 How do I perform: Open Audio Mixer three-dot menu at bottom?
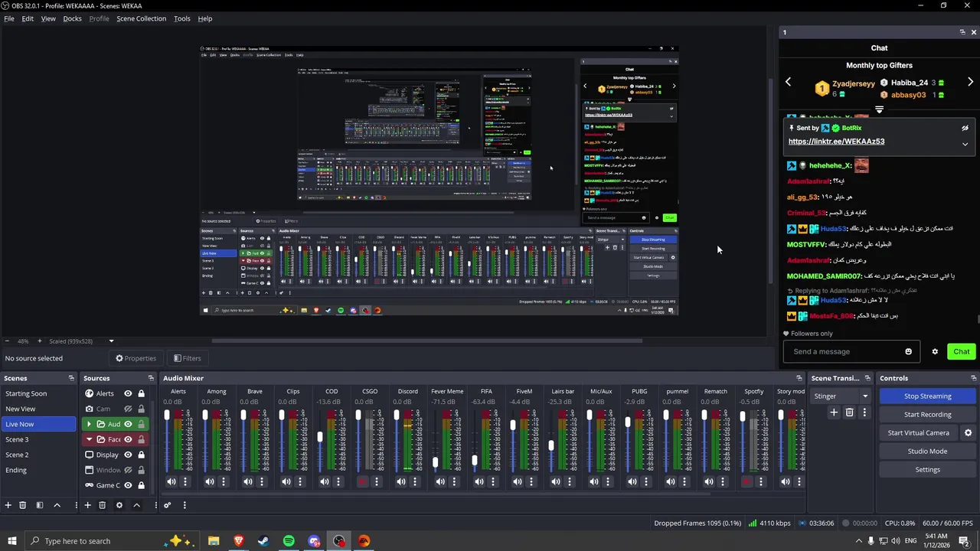[185, 505]
